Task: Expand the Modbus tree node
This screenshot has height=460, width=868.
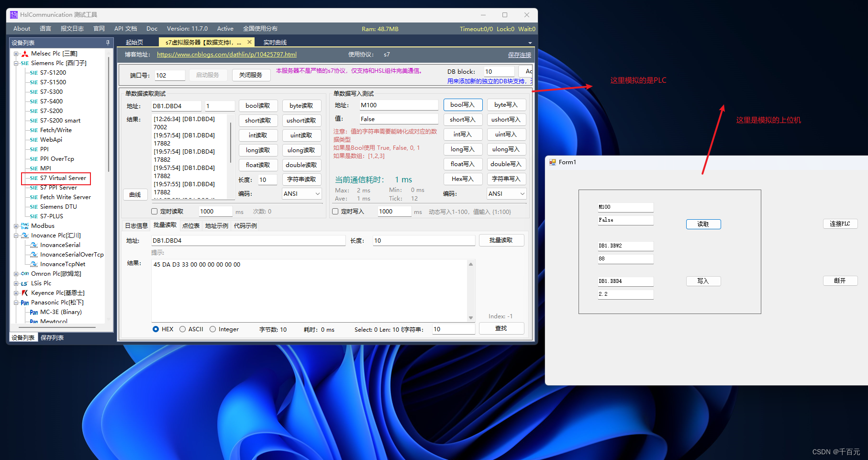Action: point(16,226)
